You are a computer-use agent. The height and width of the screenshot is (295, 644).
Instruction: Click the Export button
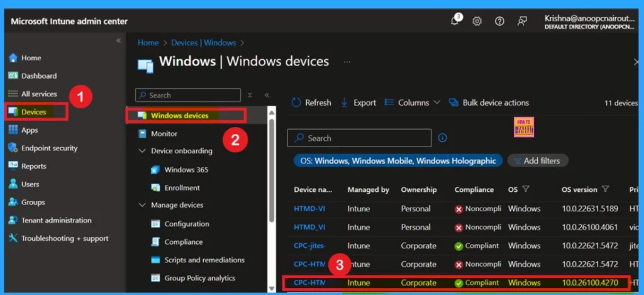(x=358, y=103)
